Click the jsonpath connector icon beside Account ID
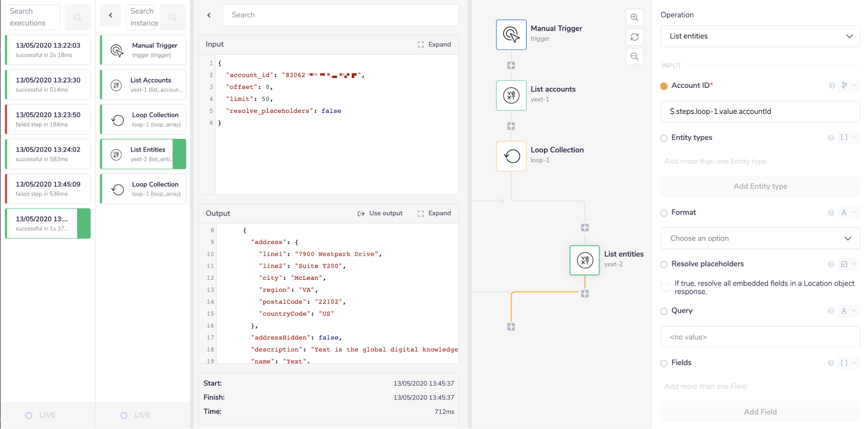The image size is (868, 429). (x=844, y=85)
